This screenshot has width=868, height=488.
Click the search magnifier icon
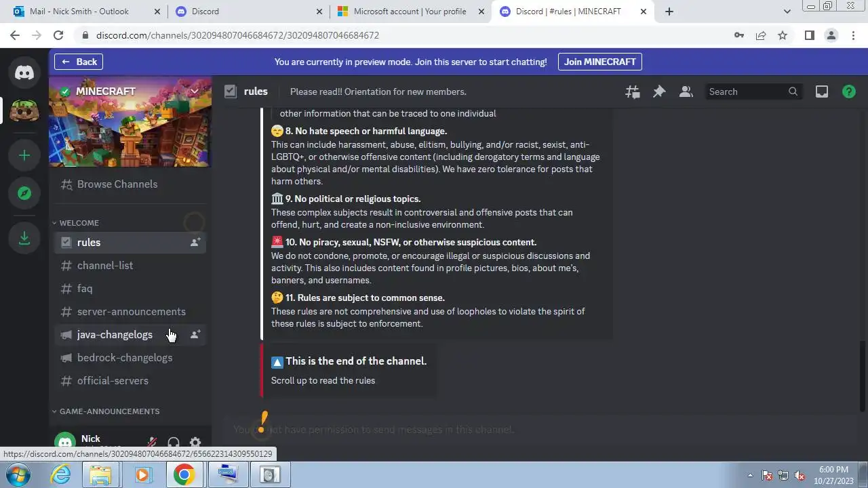pos(793,91)
